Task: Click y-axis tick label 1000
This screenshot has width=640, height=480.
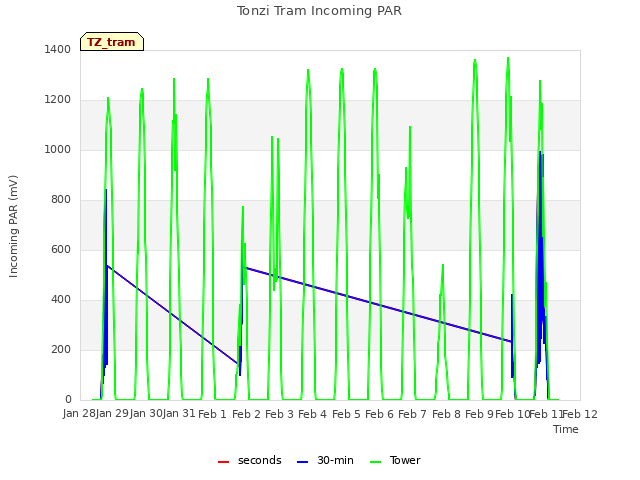Action: (58, 149)
